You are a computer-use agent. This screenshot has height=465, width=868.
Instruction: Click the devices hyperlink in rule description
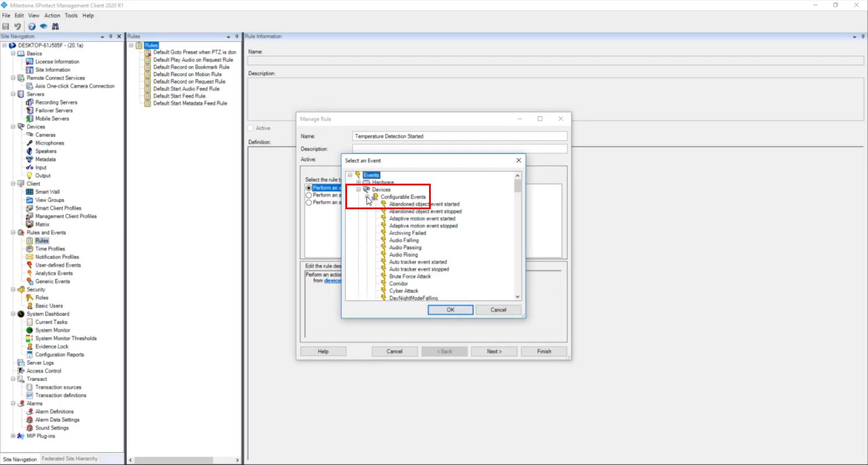[x=332, y=281]
